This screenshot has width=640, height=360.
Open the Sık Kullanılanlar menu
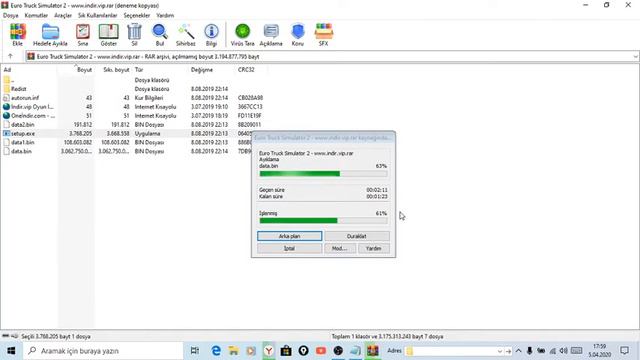coord(98,16)
